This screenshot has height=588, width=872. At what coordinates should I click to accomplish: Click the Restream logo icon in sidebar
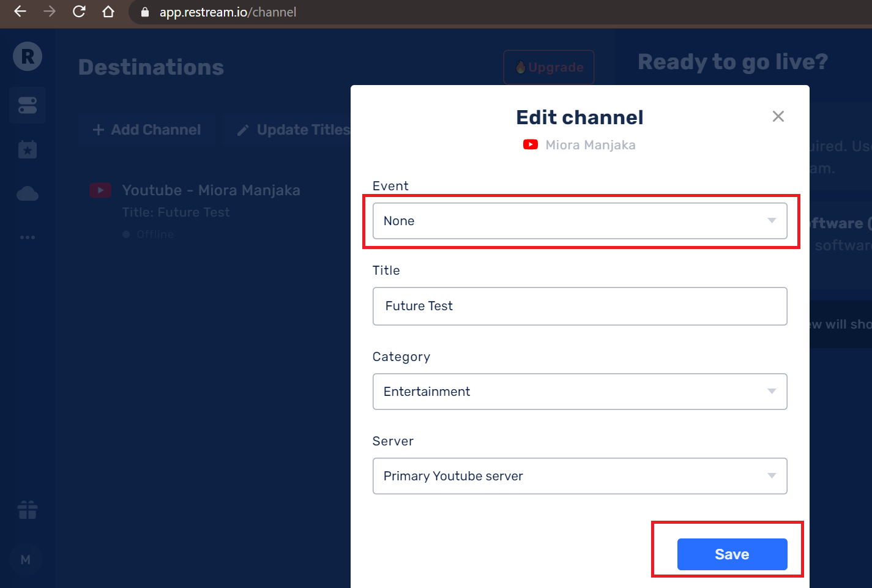coord(28,57)
